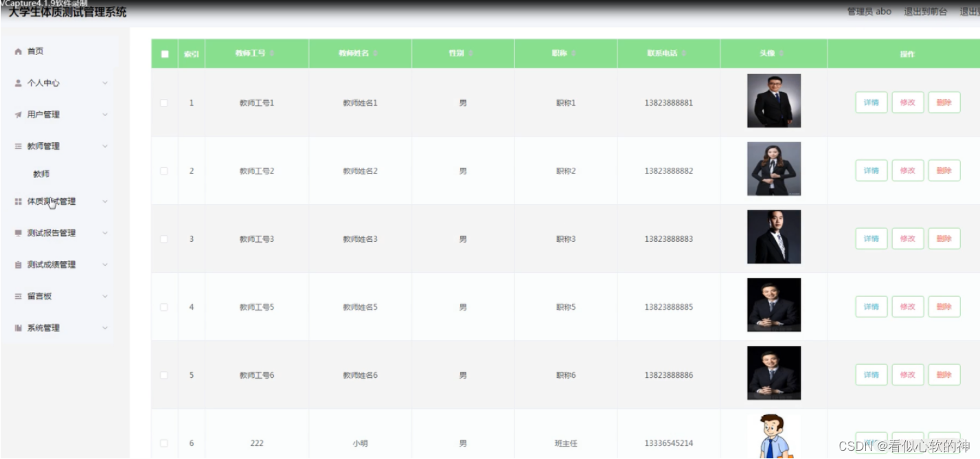Click the avatar photo of 教师姓名5

(x=774, y=305)
